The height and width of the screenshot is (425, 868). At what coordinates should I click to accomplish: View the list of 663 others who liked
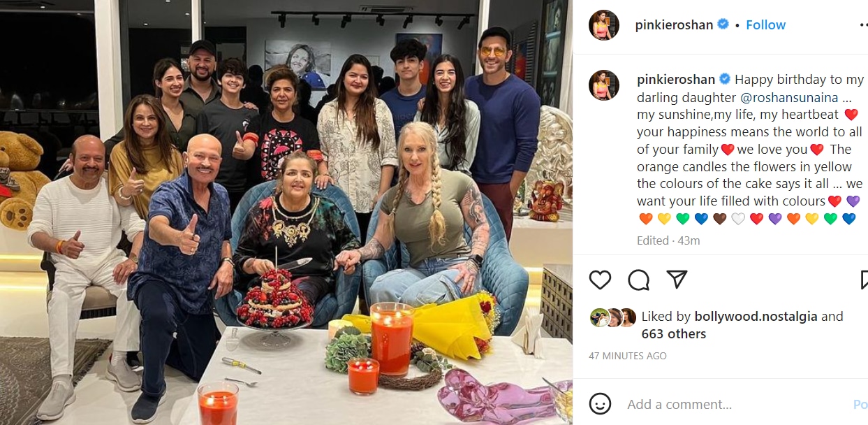[x=674, y=334]
